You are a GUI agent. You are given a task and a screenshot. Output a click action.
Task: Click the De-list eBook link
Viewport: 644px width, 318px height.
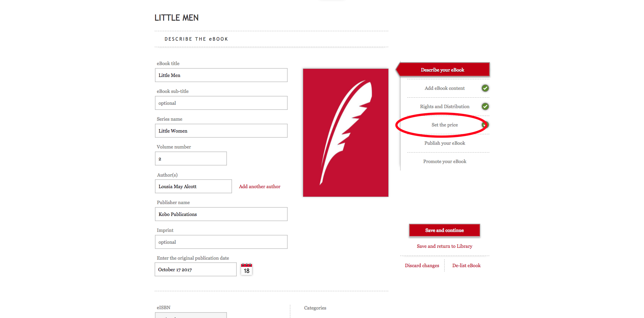[466, 265]
